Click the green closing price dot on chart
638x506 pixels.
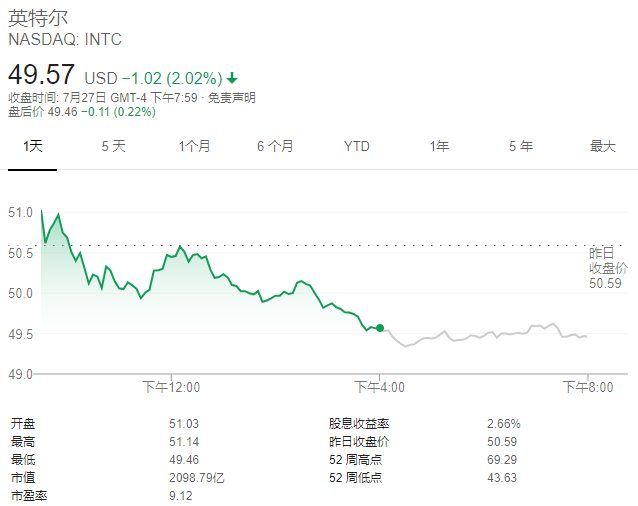point(380,328)
